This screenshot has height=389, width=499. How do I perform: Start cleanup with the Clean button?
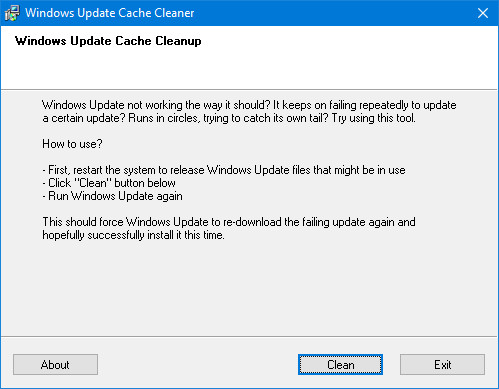pyautogui.click(x=340, y=364)
